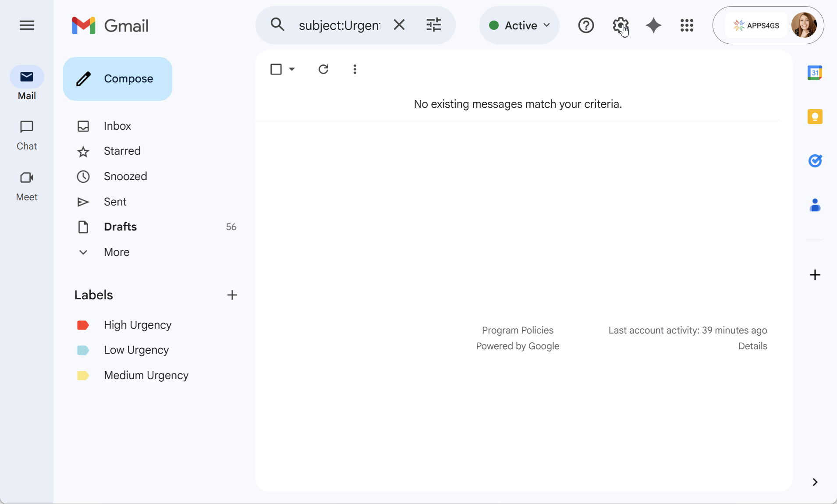Open Gmail settings gear

[619, 25]
